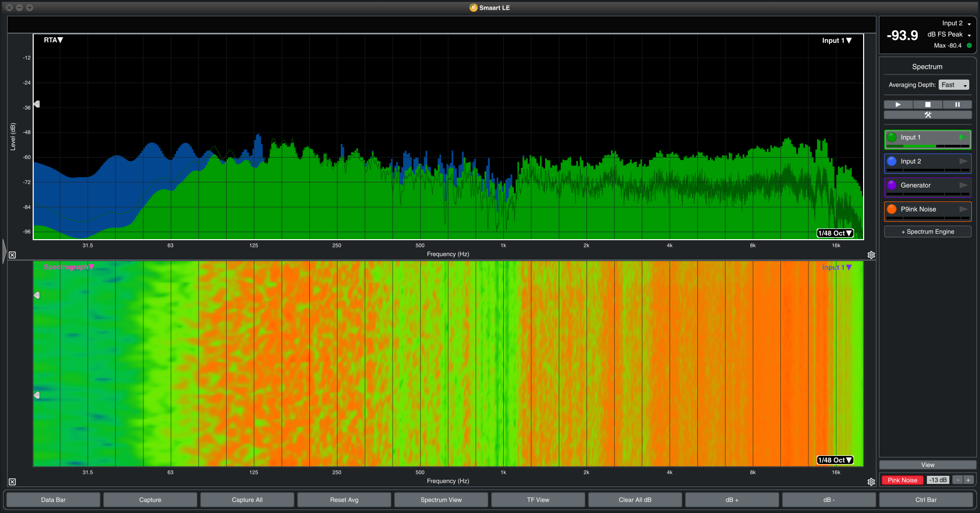
Task: Open Spectrograph 1/48 Oct banding dropdown
Action: (835, 460)
